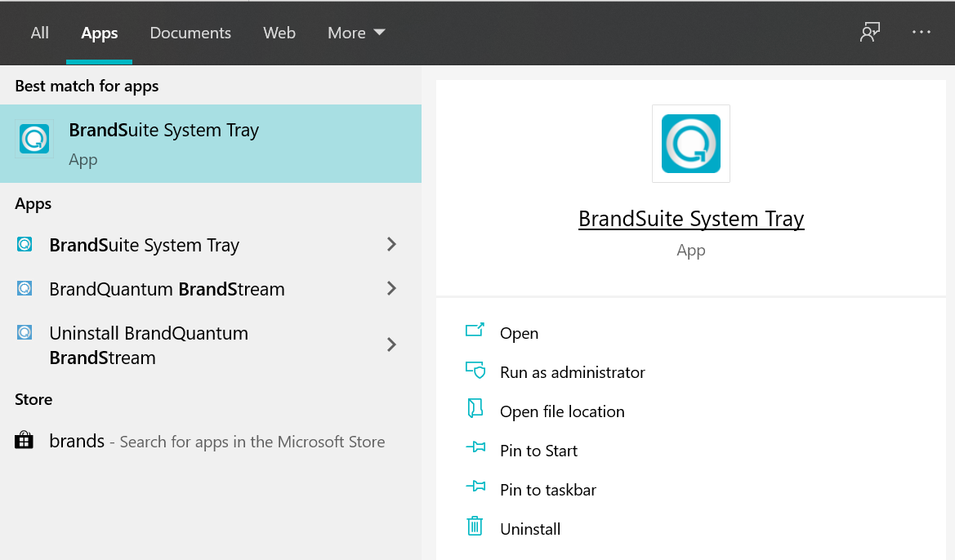Select the Apps search tab
This screenshot has width=955, height=560.
100,33
